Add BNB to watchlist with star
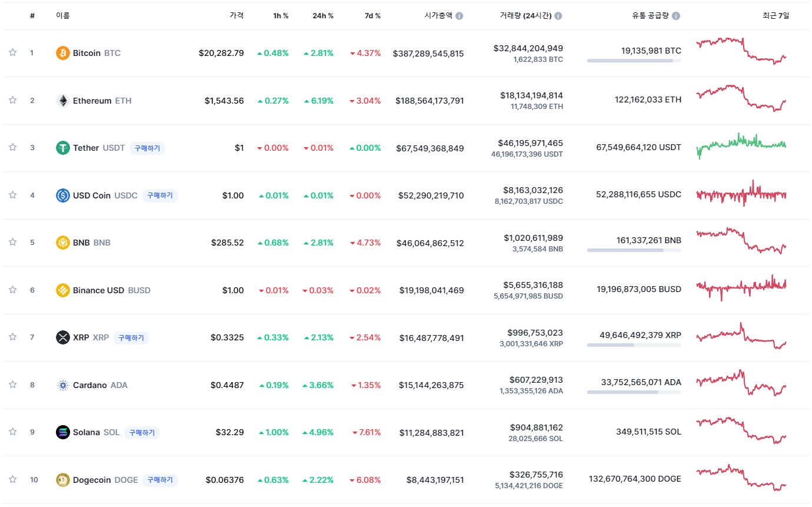This screenshot has height=507, width=812. (x=12, y=242)
